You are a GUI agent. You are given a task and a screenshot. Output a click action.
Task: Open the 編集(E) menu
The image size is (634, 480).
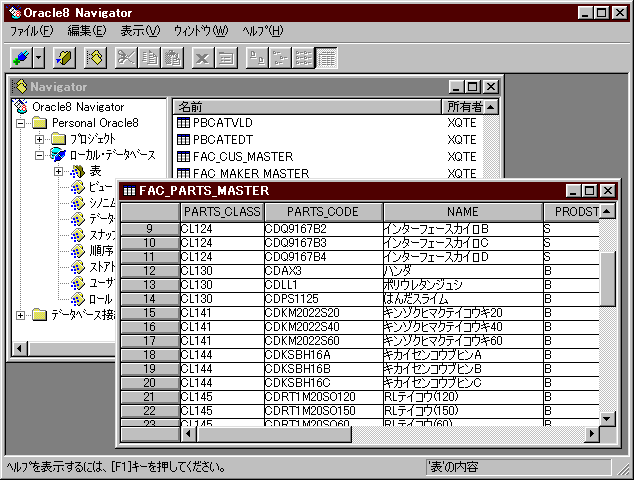coord(87,31)
